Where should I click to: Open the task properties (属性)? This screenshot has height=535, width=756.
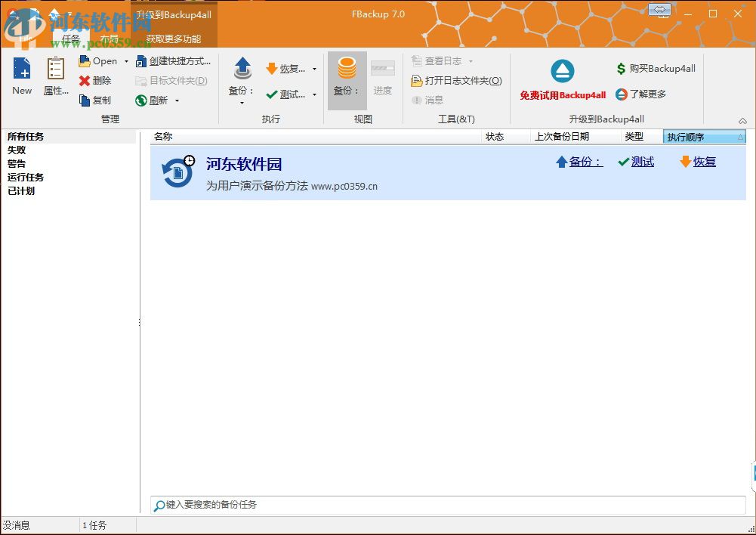[x=54, y=75]
